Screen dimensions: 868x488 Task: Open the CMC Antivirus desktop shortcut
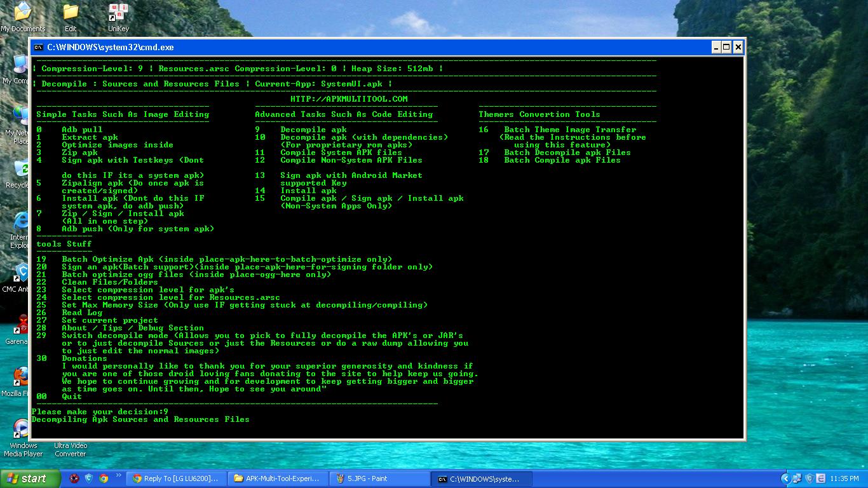15,278
